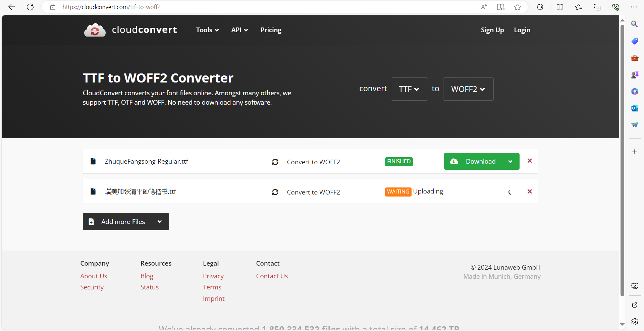Cancel the uploading Chinese-named font file
644x331 pixels.
pyautogui.click(x=529, y=191)
